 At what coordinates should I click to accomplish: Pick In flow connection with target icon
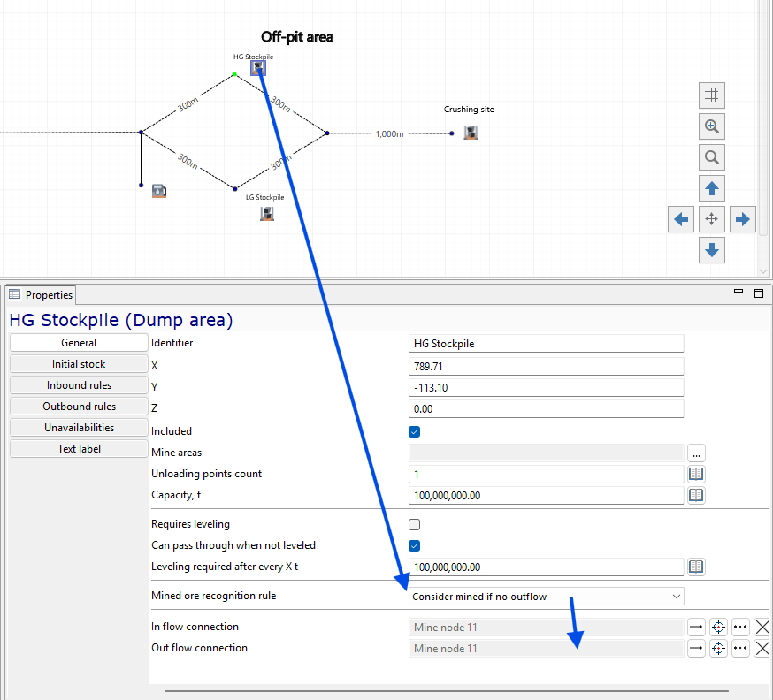tap(718, 628)
